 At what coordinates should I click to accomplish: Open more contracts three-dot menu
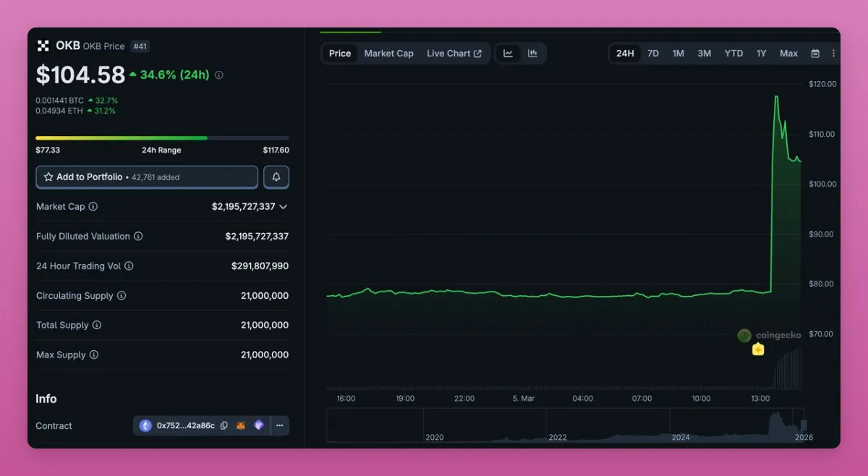279,426
